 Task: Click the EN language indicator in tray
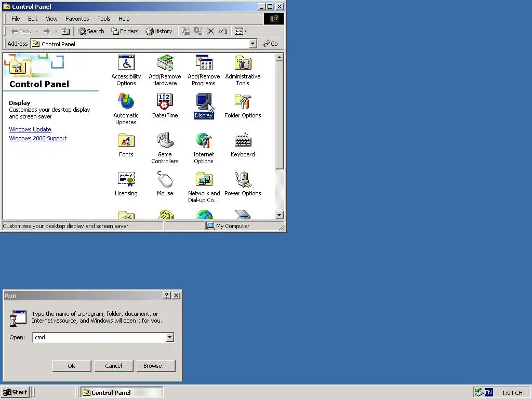(x=488, y=393)
